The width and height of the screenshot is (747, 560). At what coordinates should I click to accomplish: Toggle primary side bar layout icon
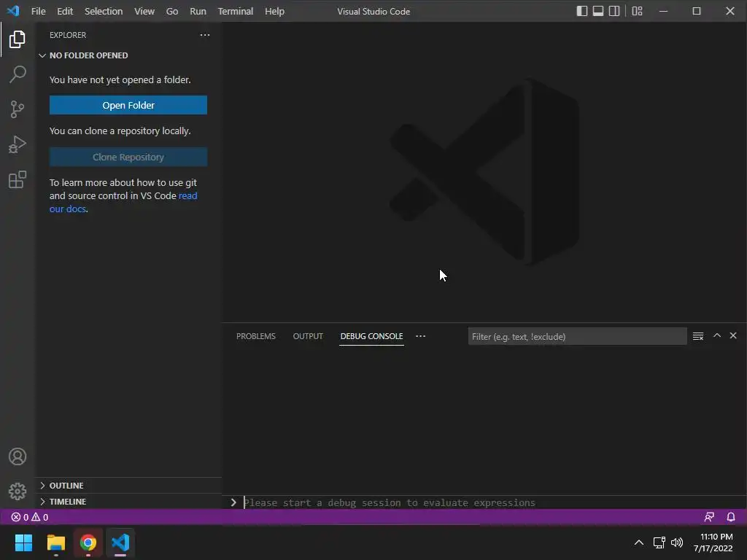click(x=581, y=11)
